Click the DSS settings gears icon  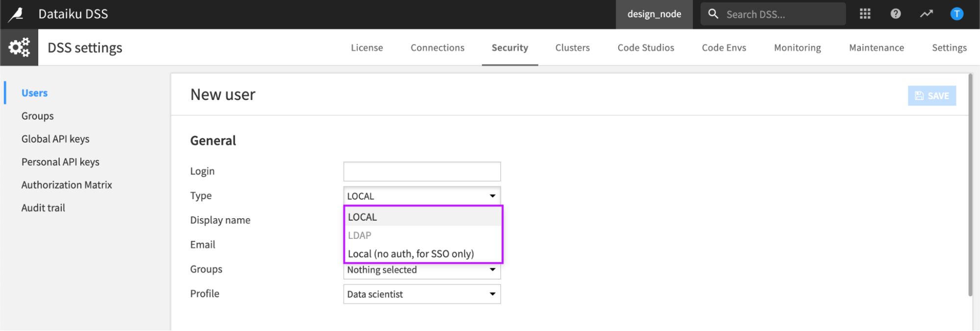click(19, 48)
